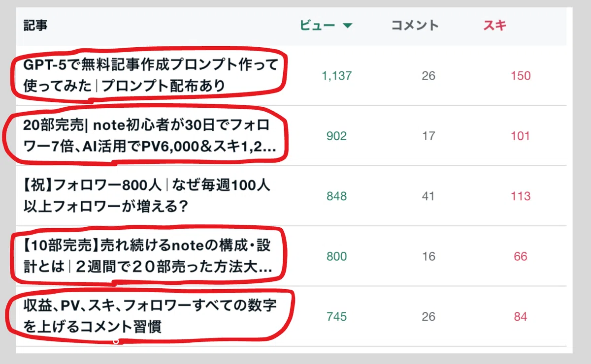This screenshot has width=591, height=364.
Task: Open the GPT-5で無料記事作成プロンプト article
Action: (151, 75)
